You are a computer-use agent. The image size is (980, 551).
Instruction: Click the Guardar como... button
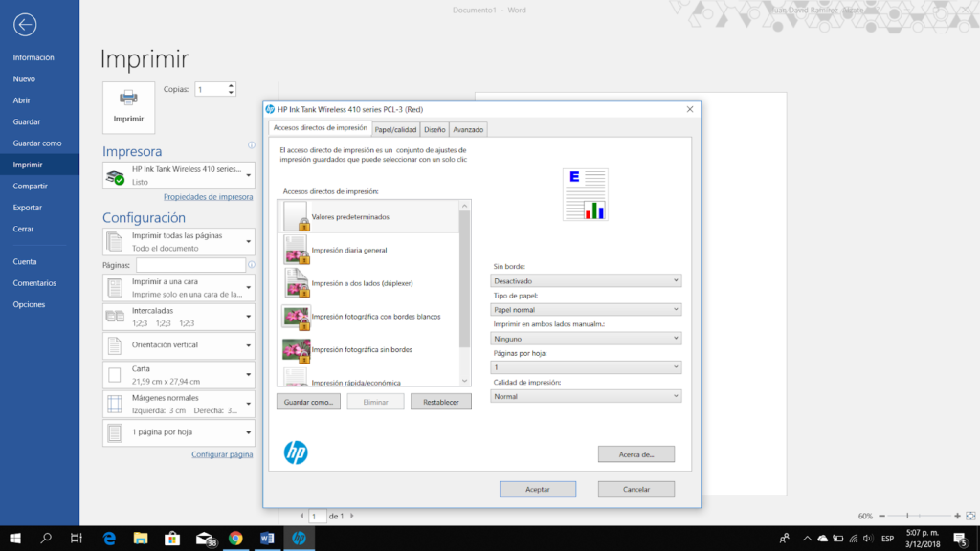pyautogui.click(x=309, y=402)
